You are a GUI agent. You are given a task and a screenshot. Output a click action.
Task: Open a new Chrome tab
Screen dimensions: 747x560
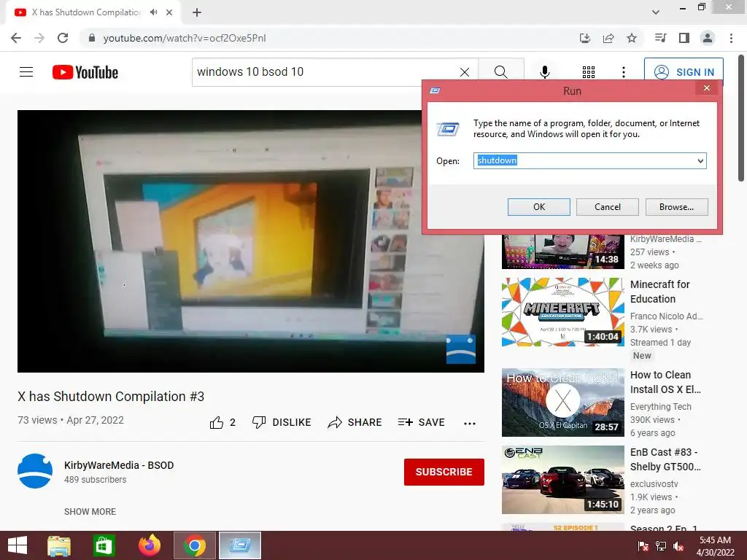[x=197, y=12]
